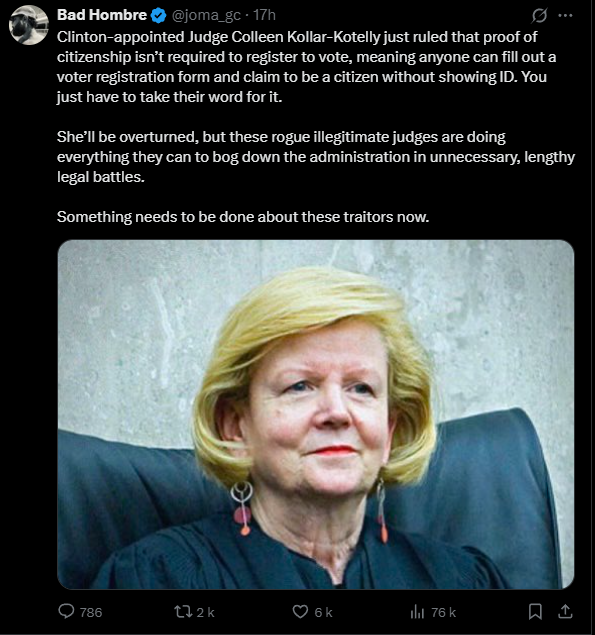
Task: Click the 2 k reposts count
Action: [205, 612]
